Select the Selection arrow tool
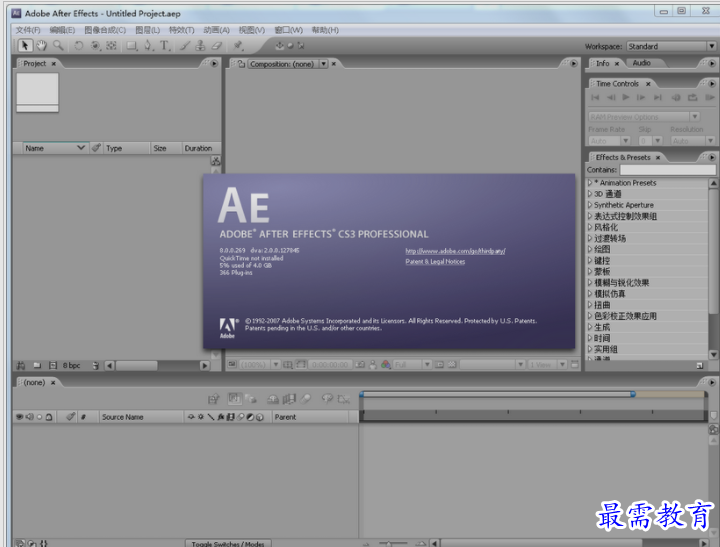The image size is (720, 547). [x=25, y=45]
